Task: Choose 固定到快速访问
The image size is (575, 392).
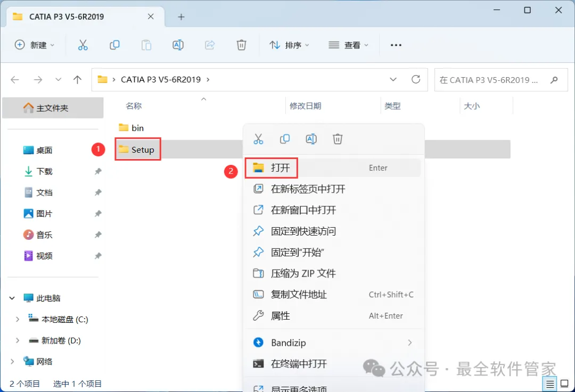Action: [333, 231]
